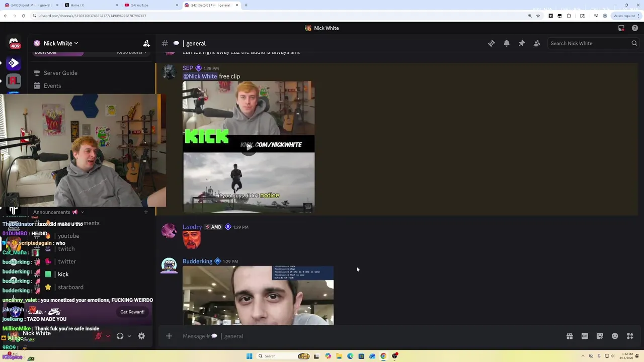Open the GIF picker

(x=585, y=336)
